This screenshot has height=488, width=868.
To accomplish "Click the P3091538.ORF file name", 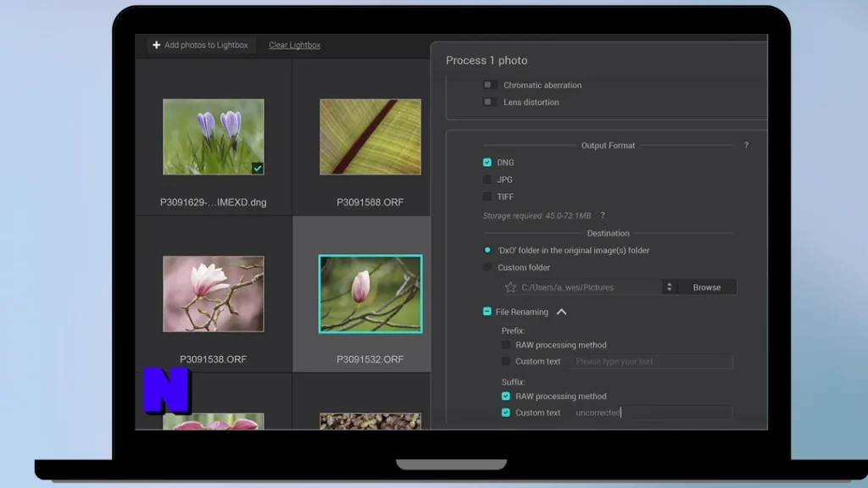I will pyautogui.click(x=213, y=359).
